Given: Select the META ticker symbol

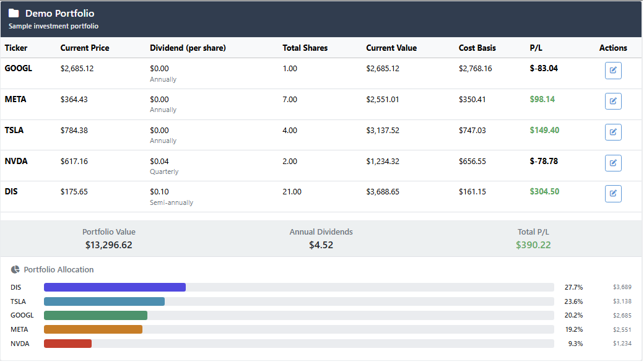Looking at the screenshot, I should [14, 99].
